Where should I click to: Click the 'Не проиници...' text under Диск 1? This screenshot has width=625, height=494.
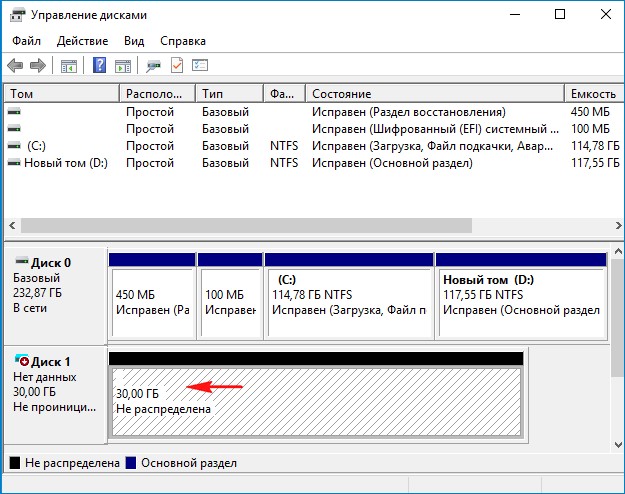pyautogui.click(x=55, y=407)
